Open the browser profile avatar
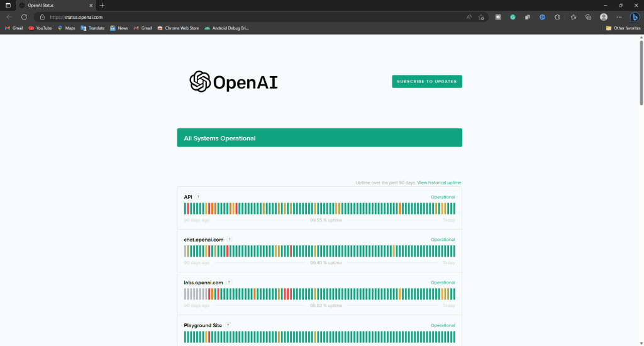Viewport: 644px width, 346px height. click(604, 17)
